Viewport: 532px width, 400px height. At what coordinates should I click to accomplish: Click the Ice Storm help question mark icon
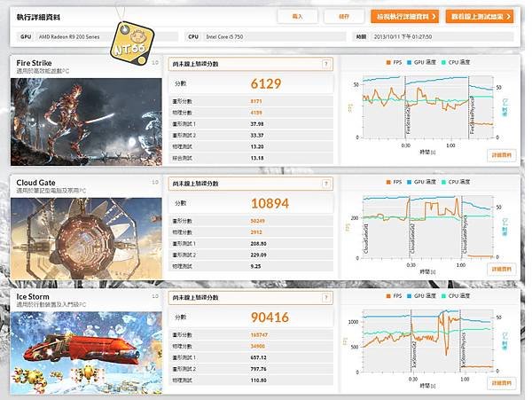coord(325,297)
